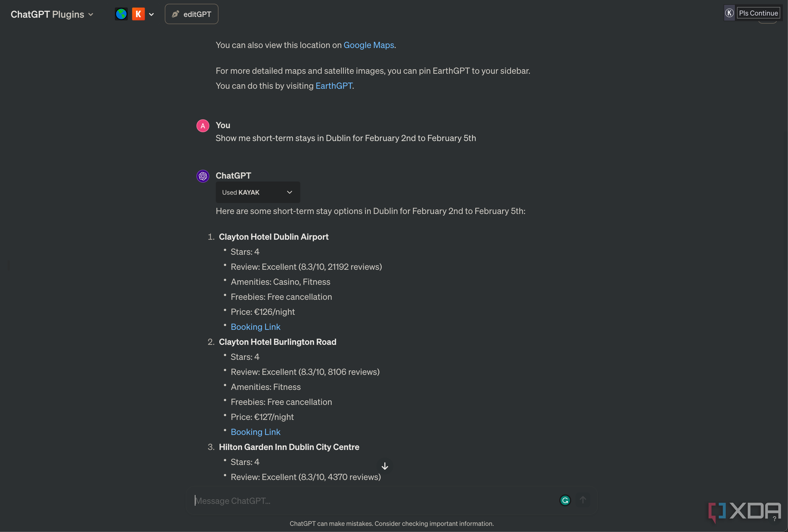Click the ChatGPT purple logo avatar
788x532 pixels.
[203, 176]
